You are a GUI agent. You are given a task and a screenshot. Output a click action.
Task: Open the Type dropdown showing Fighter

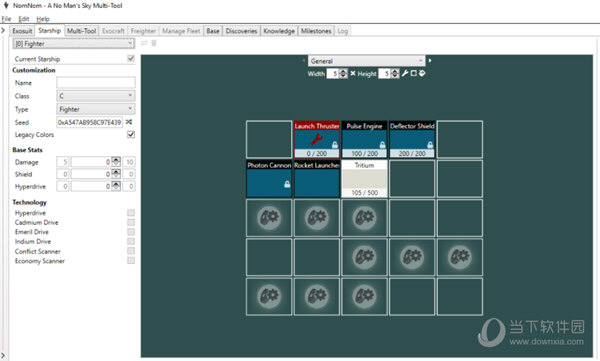[96, 109]
